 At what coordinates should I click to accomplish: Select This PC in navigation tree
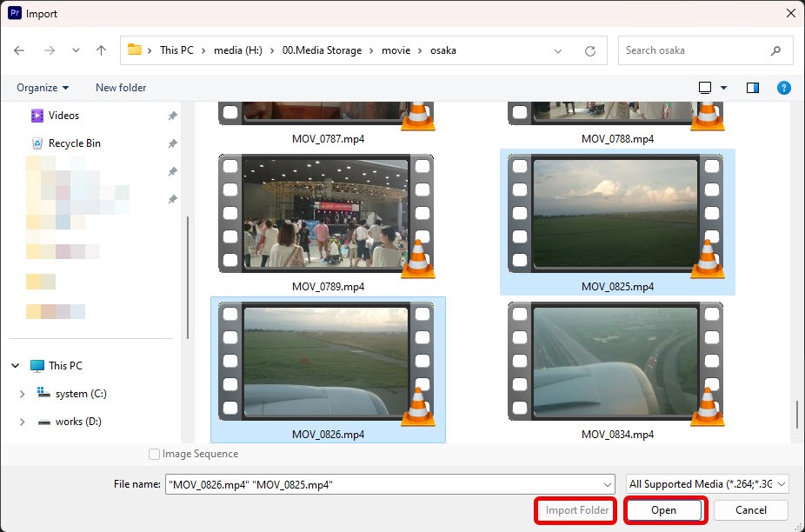pos(65,366)
